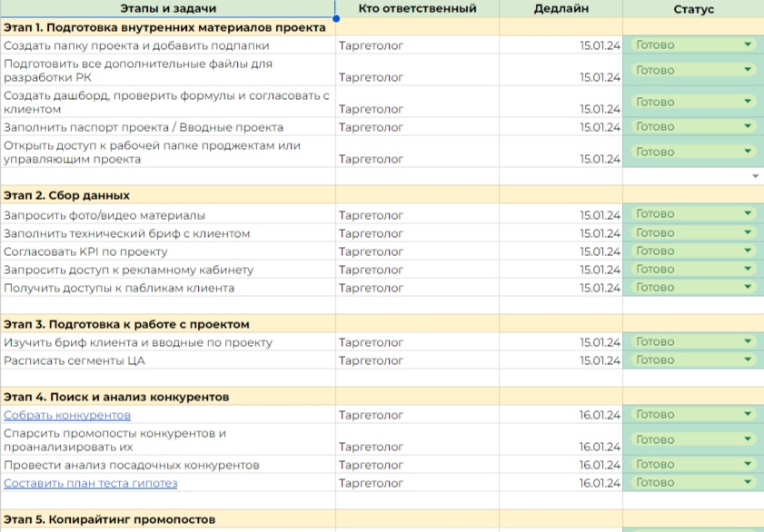Open status dropdown for "Собрать конкурентов" row
Screen dimensions: 764x532
coord(748,414)
